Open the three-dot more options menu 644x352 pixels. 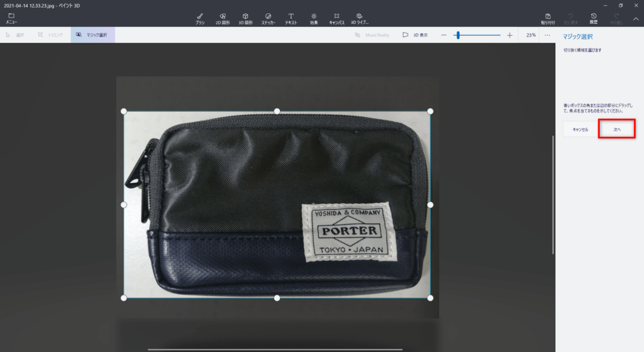[x=547, y=35]
